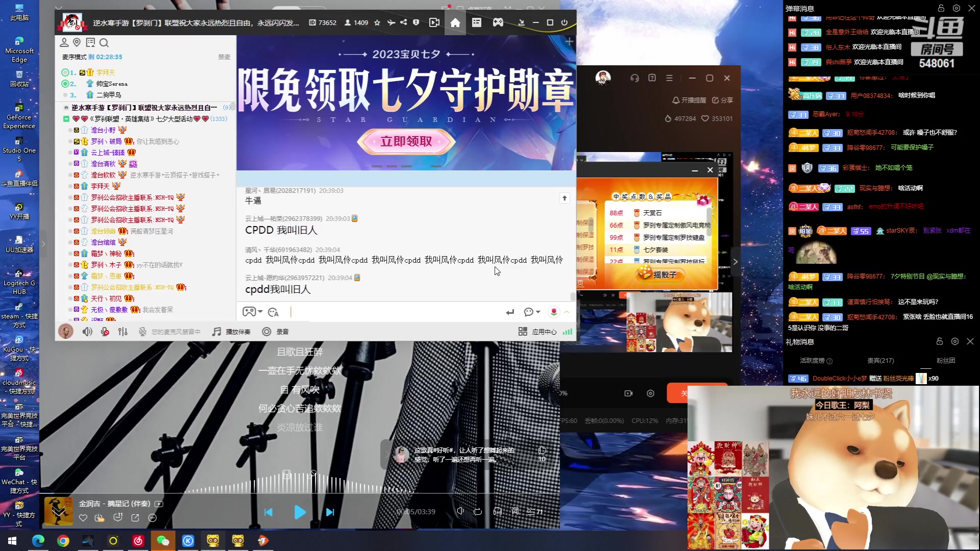Click 播放伴奏 accompaniment button
Image resolution: width=980 pixels, height=551 pixels.
coord(232,332)
